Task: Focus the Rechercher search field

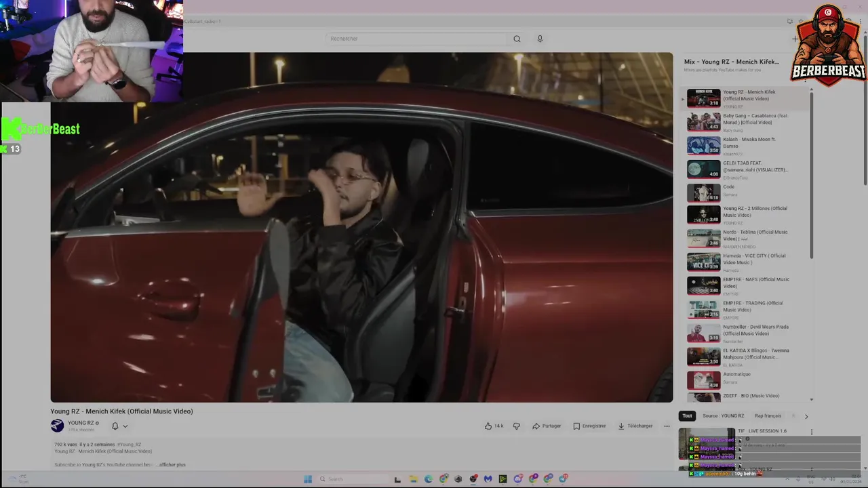Action: pos(415,39)
